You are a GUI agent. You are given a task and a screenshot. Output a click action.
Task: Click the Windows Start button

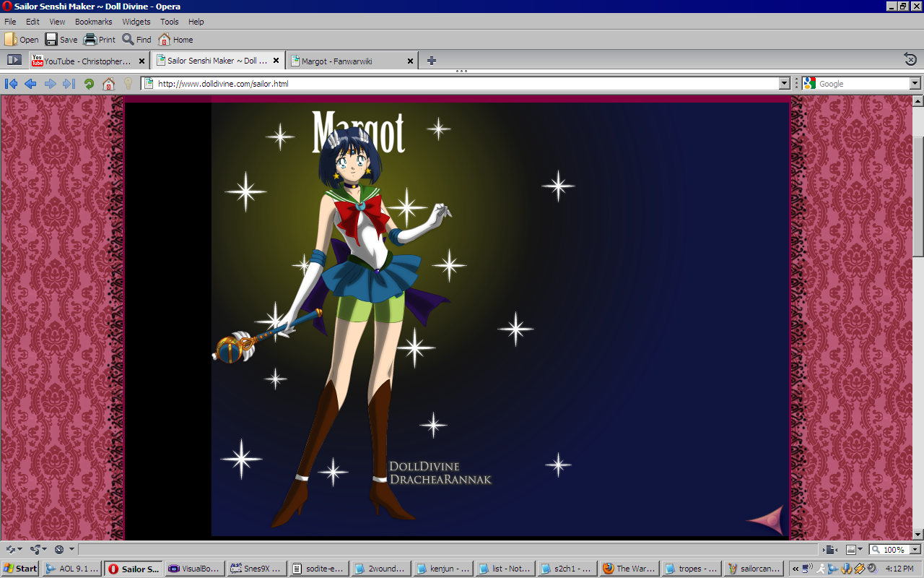(x=20, y=569)
